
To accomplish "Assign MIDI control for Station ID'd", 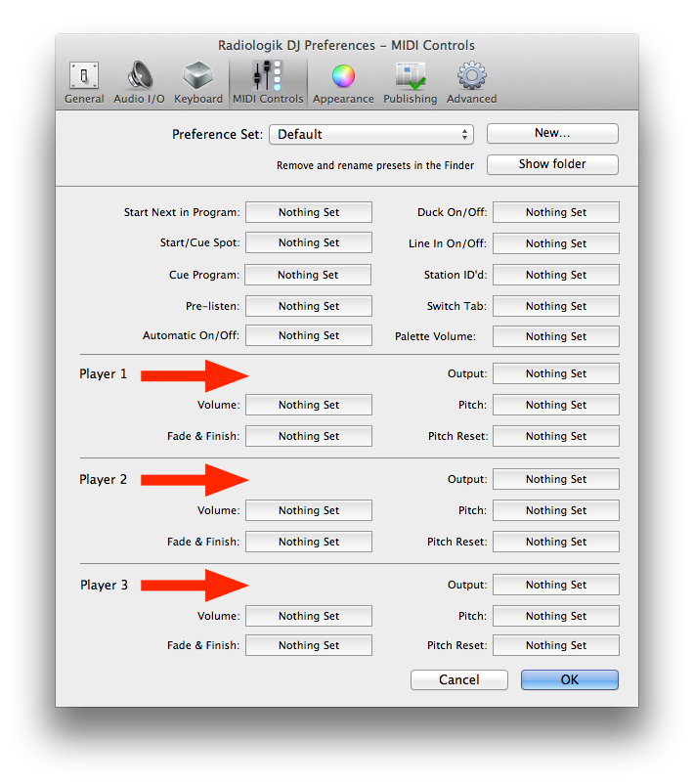I will point(556,275).
